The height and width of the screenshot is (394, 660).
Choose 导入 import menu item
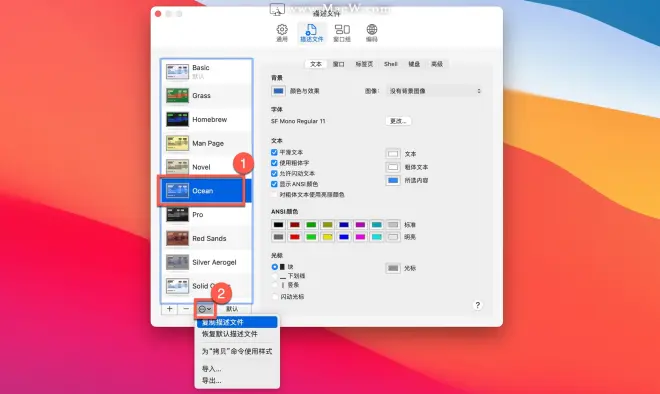pos(237,369)
